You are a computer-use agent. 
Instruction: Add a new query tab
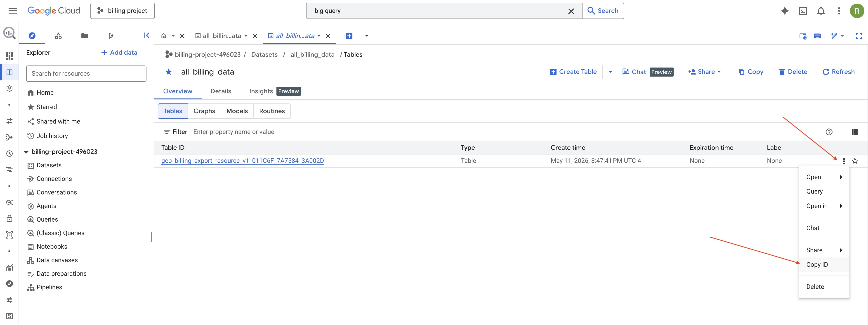point(349,36)
